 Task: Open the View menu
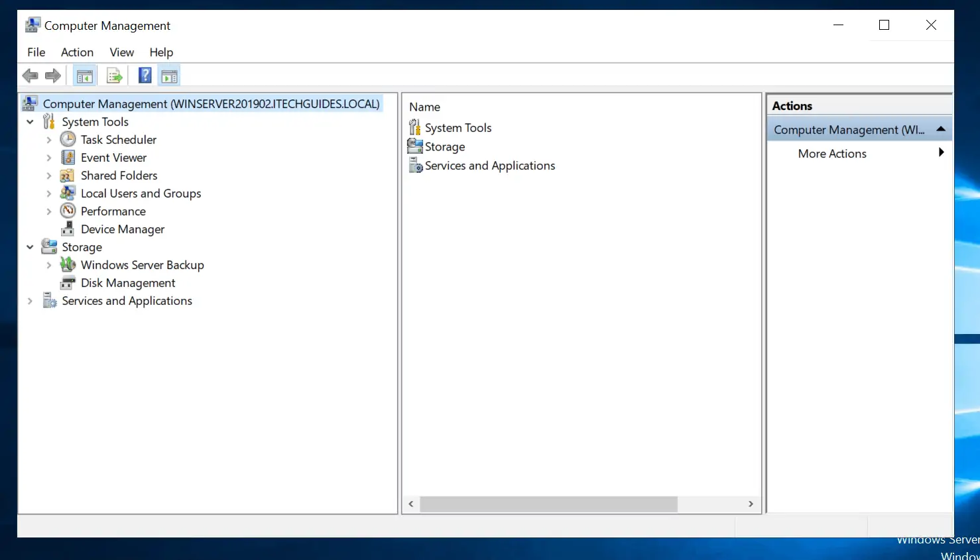[122, 52]
